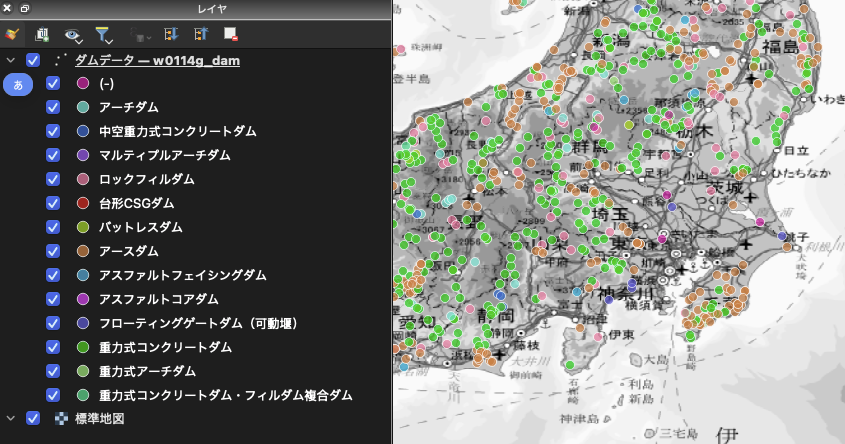
Task: Select the フローティングゲートダム（可動堰） legend label
Action: pos(198,323)
